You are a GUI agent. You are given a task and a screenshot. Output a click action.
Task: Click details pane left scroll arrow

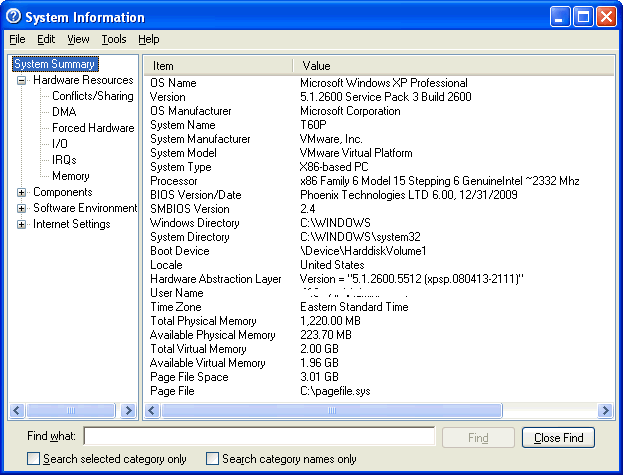[152, 410]
